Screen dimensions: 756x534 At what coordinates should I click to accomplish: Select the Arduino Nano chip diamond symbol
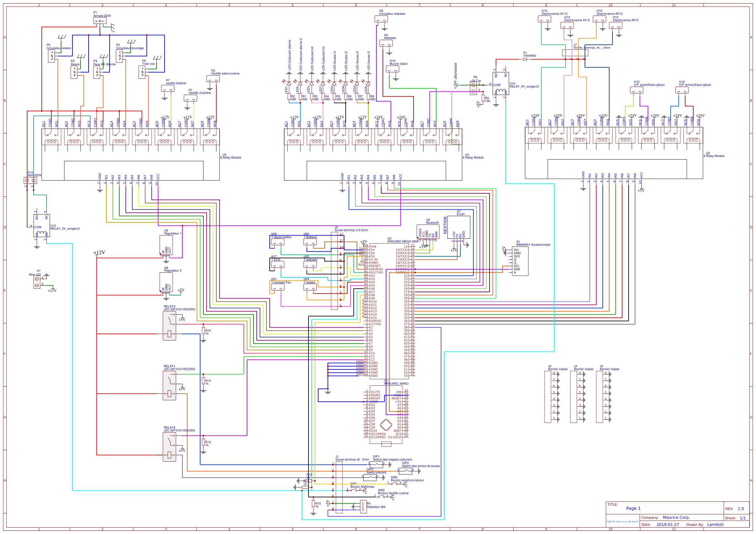pos(385,425)
